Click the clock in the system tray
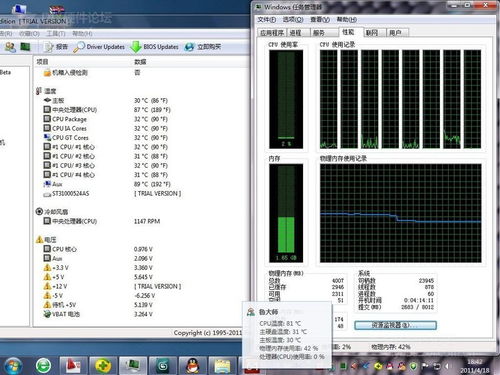Viewport: 500px width, 375px height. coord(475,366)
